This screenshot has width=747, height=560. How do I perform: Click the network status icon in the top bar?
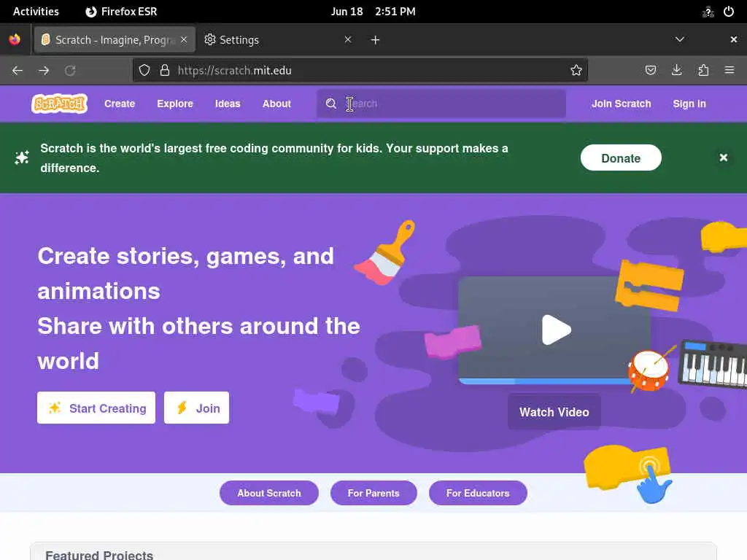[708, 12]
